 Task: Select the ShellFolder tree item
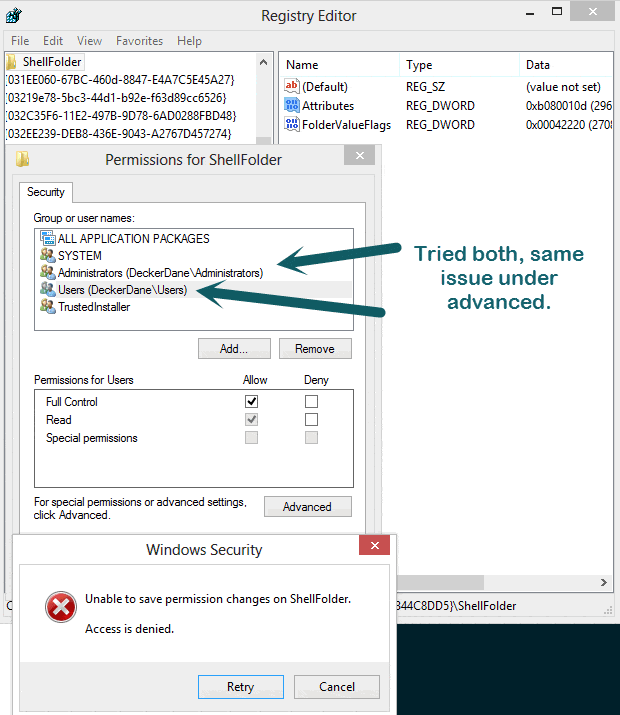pos(52,62)
